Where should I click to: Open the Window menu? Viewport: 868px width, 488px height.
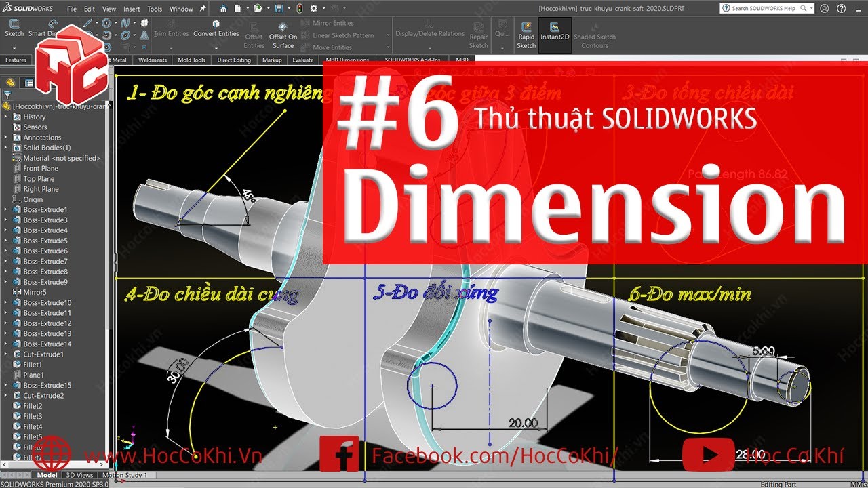181,9
